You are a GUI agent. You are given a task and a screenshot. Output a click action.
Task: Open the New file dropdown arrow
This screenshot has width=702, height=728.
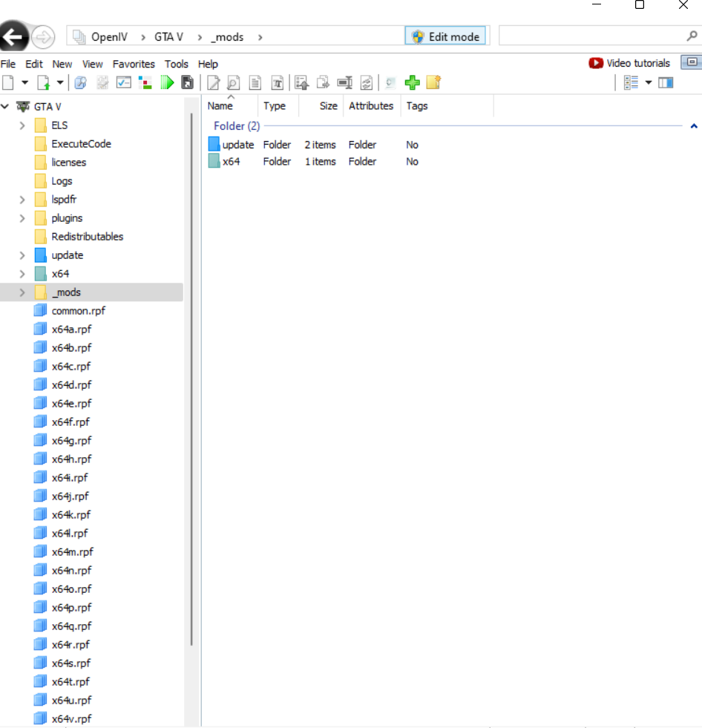pos(25,82)
